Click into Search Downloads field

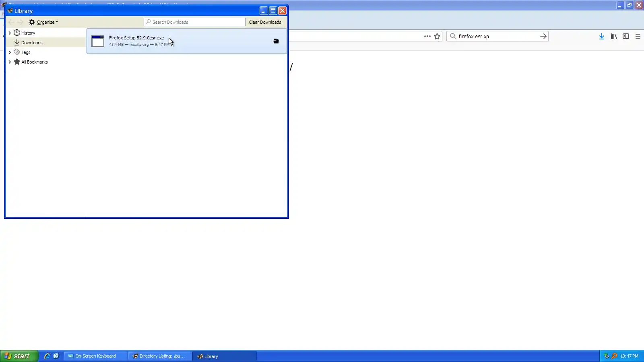194,22
